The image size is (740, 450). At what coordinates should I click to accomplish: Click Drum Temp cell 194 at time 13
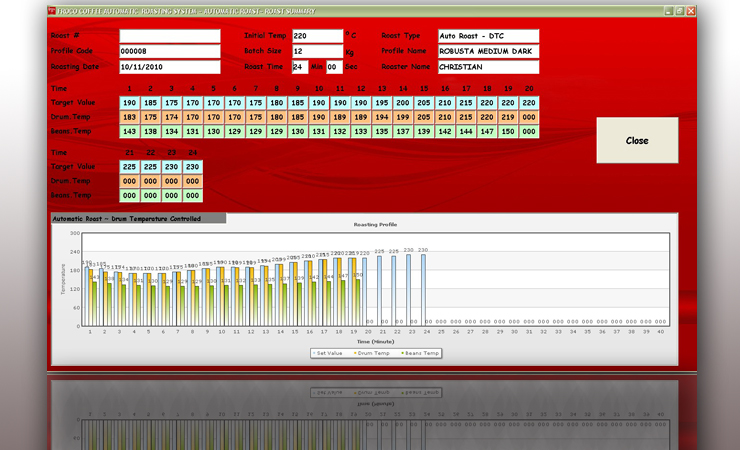[382, 117]
